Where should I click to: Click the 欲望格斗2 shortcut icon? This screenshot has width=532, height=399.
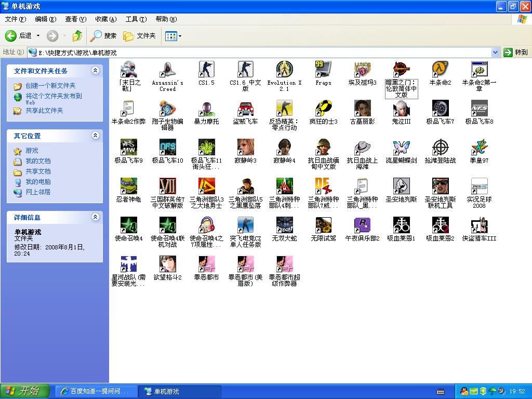[168, 264]
